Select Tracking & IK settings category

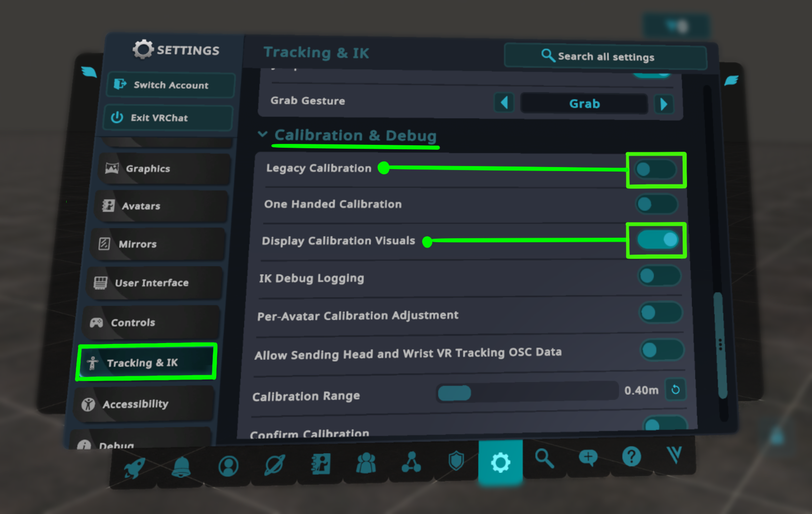tap(147, 362)
